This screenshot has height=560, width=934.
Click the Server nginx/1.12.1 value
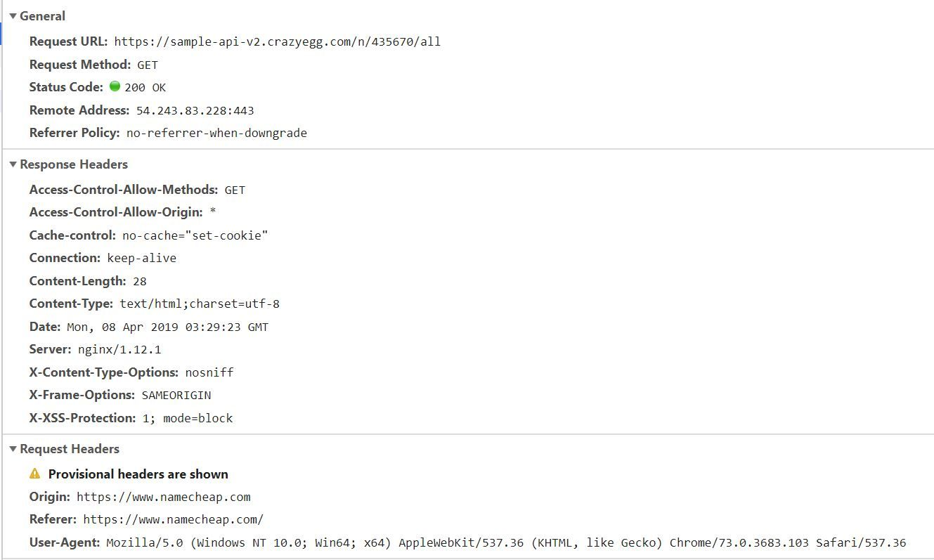coord(119,349)
